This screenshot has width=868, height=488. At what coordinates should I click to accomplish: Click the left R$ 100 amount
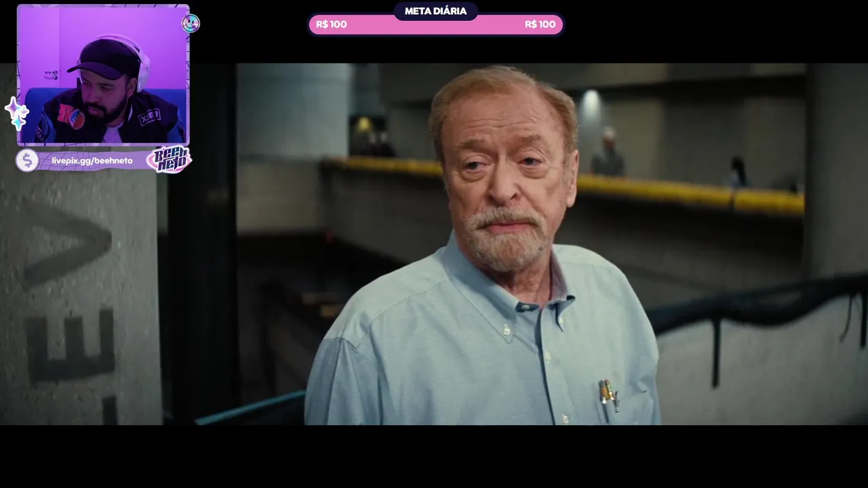pyautogui.click(x=332, y=24)
